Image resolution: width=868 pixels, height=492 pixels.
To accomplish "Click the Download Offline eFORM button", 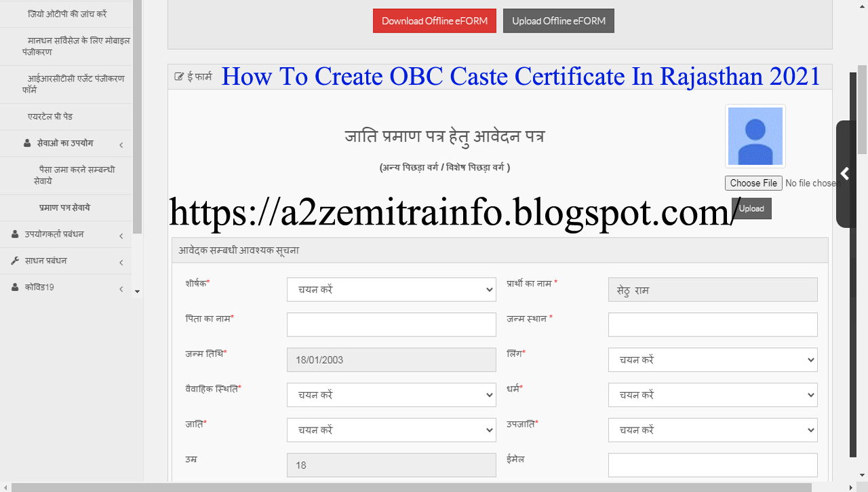I will (434, 20).
